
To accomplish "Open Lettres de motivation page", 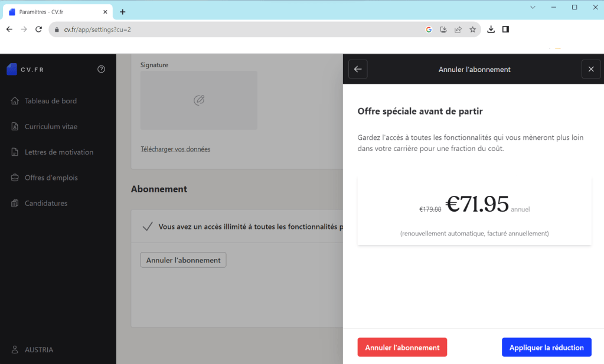I will tap(58, 152).
